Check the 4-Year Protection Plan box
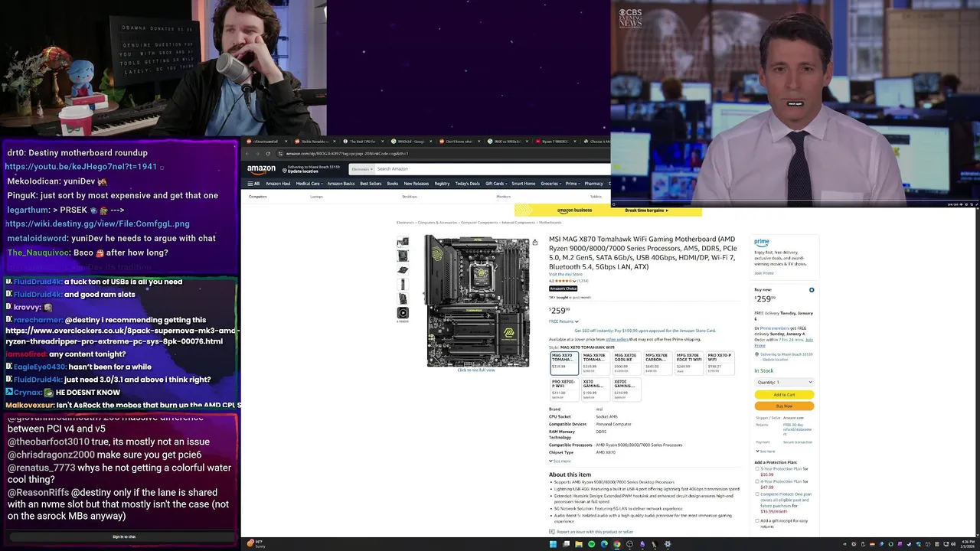Image resolution: width=980 pixels, height=551 pixels. coord(757,481)
